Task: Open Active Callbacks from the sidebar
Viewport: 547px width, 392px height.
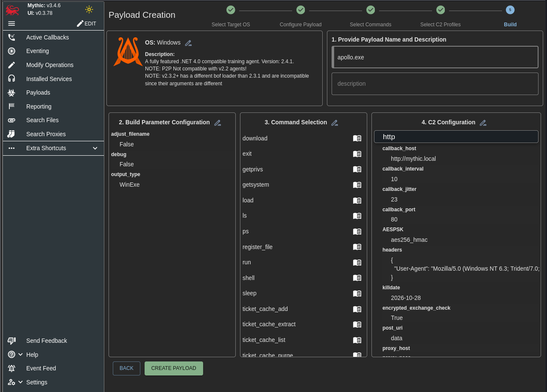Action: [47, 37]
